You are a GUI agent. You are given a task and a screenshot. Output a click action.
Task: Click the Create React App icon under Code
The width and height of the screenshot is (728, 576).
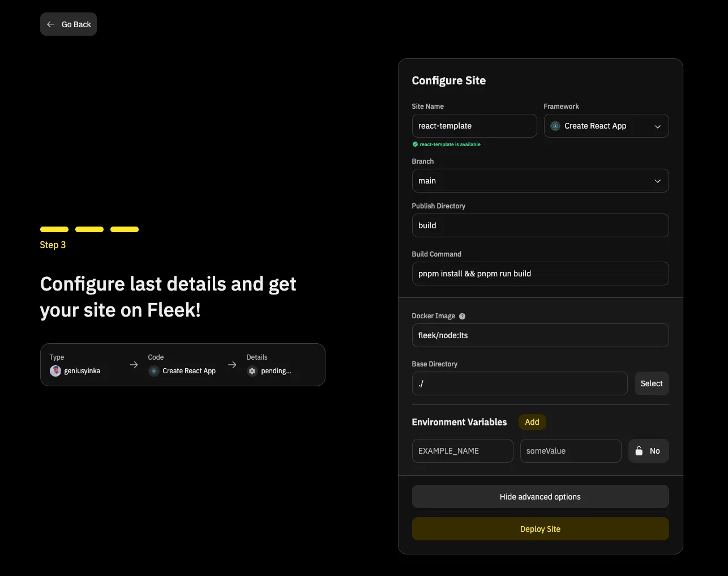(x=154, y=371)
